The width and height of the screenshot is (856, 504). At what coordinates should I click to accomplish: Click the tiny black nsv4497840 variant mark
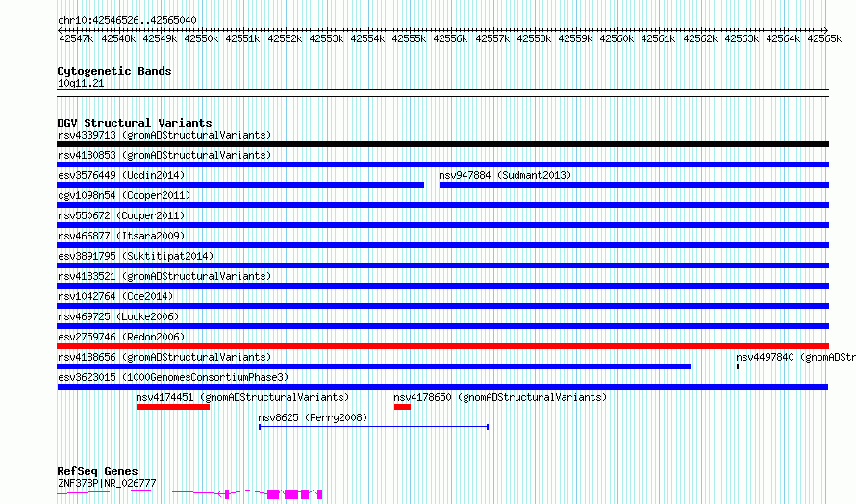click(738, 366)
